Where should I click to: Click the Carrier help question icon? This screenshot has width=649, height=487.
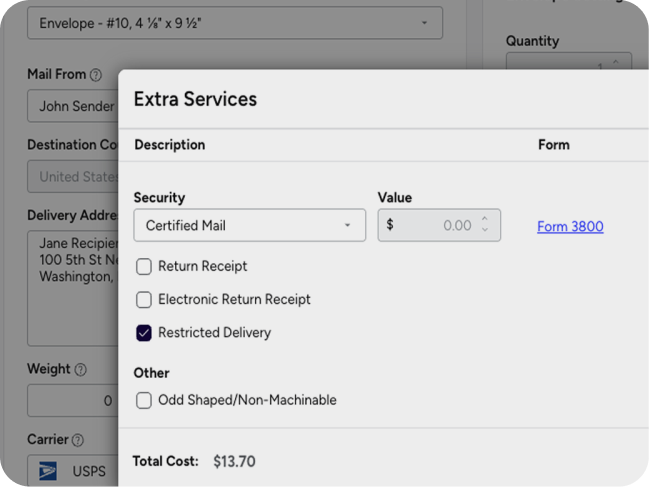78,440
